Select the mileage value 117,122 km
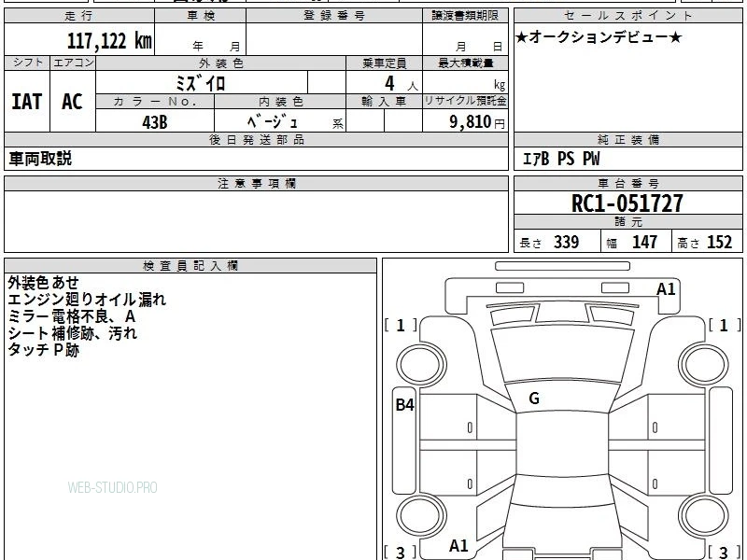Viewport: 747px width, 560px height. [109, 40]
